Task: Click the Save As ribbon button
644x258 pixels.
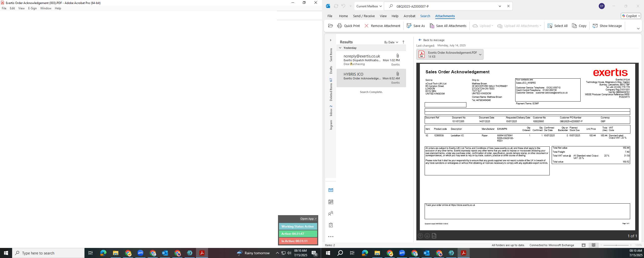Action: [416, 26]
